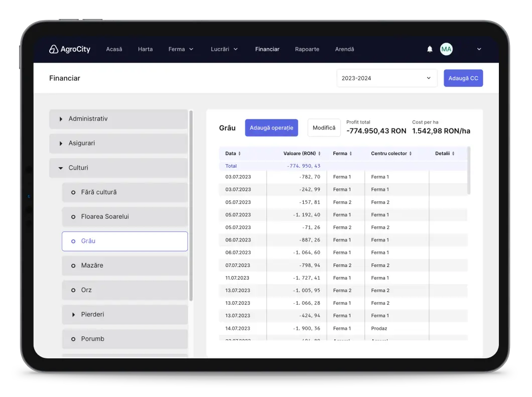This screenshot has width=532, height=397.
Task: Sort by Ferma column arrows
Action: pyautogui.click(x=350, y=154)
